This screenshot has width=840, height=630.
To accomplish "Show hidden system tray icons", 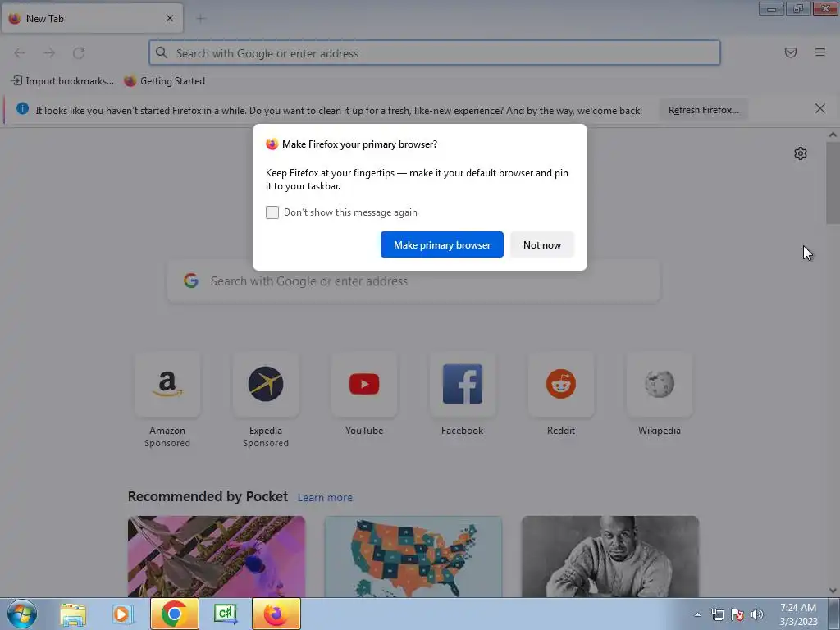I will (697, 614).
